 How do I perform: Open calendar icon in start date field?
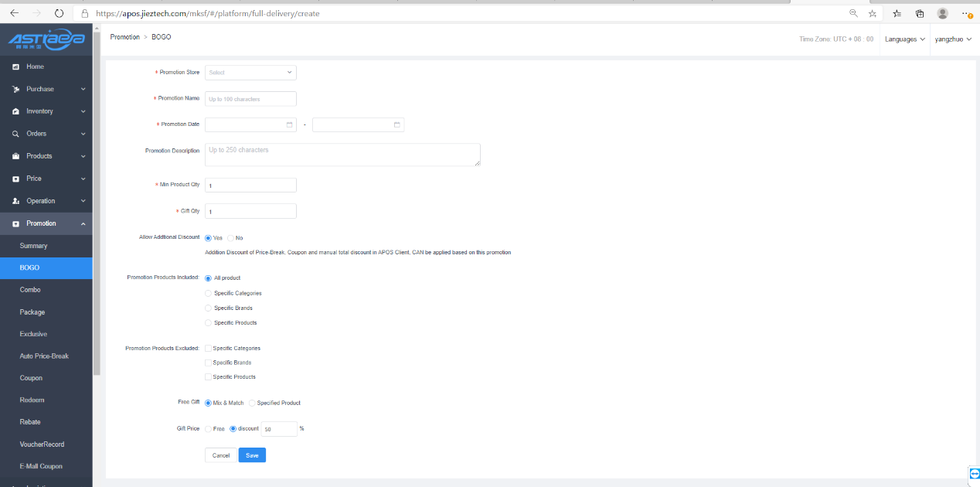[290, 124]
